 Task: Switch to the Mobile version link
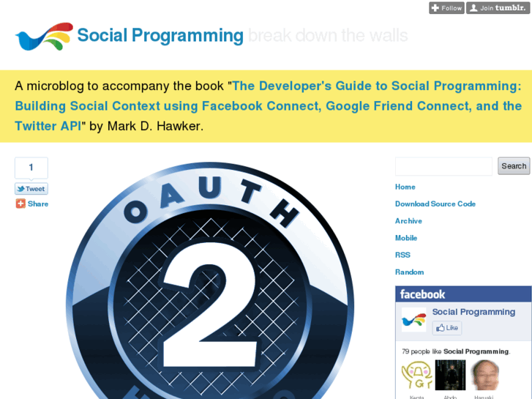click(x=406, y=238)
